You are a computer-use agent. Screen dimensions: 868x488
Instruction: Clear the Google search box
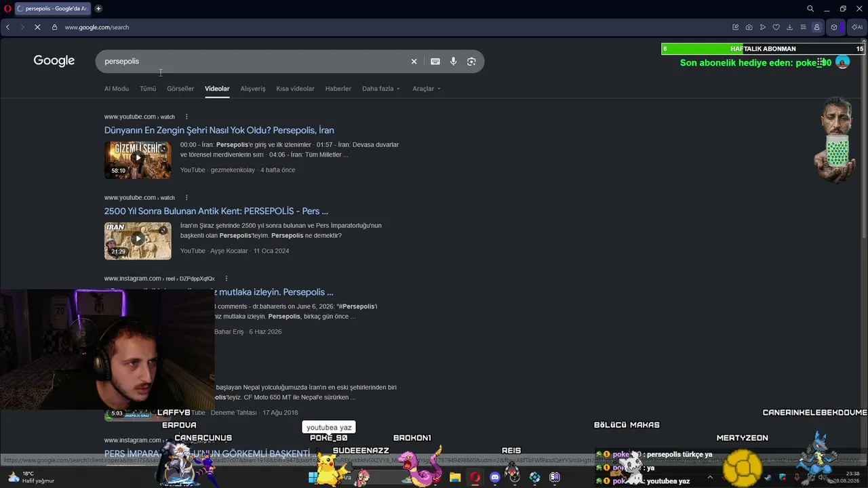(414, 62)
